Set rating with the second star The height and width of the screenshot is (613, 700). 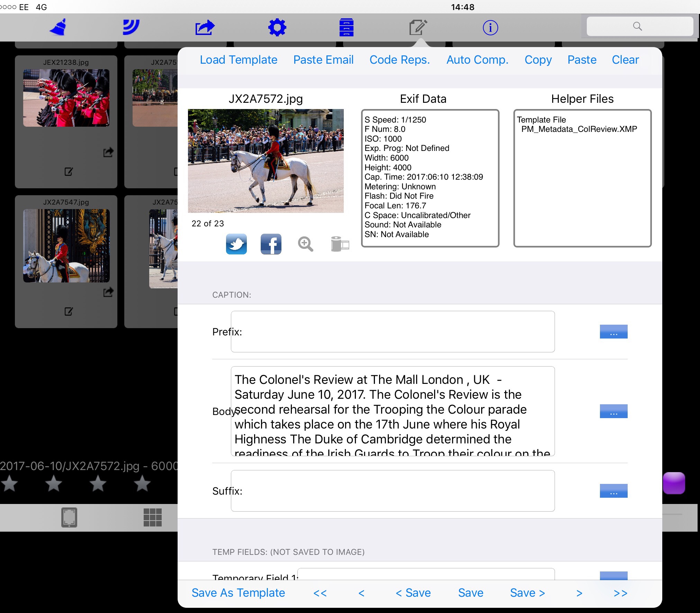54,483
